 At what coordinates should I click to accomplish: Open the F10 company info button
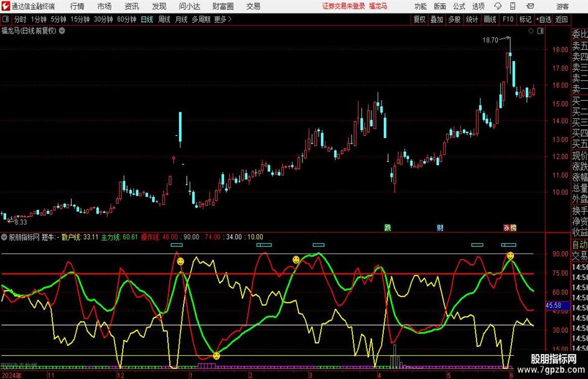pyautogui.click(x=508, y=19)
